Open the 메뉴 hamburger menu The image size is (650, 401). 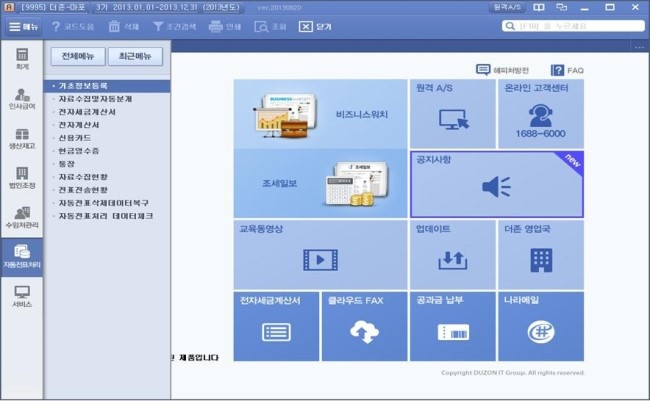tap(24, 27)
